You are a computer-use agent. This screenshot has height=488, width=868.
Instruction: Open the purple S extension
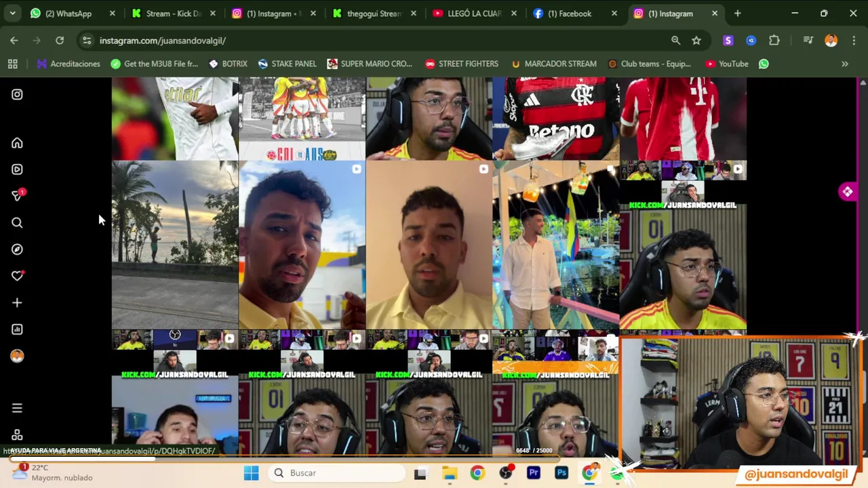pyautogui.click(x=728, y=41)
